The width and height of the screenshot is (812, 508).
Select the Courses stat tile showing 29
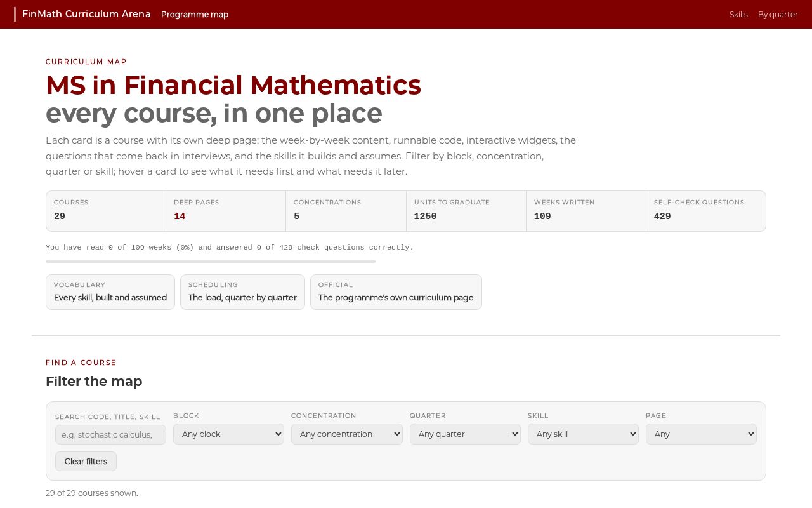[x=106, y=211]
